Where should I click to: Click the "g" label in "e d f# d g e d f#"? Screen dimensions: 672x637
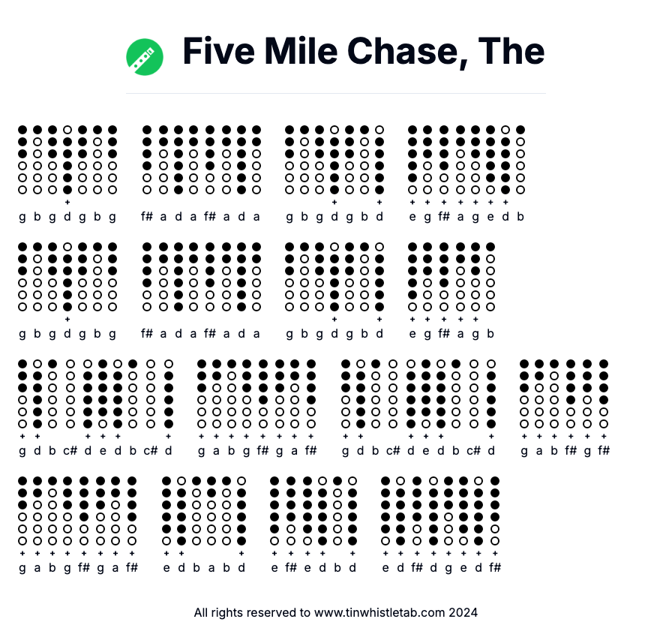tap(448, 567)
